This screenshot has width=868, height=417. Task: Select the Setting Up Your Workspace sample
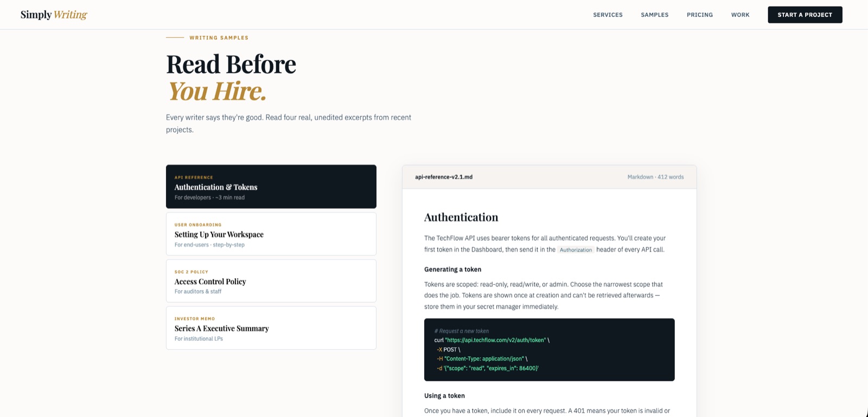pyautogui.click(x=271, y=234)
